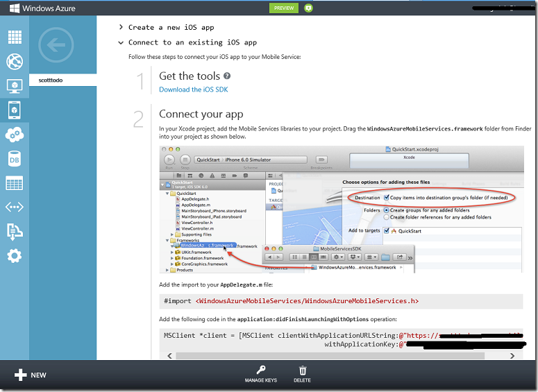Image resolution: width=538 pixels, height=392 pixels.
Task: Open Web Sites globe icon in sidebar
Action: [15, 62]
